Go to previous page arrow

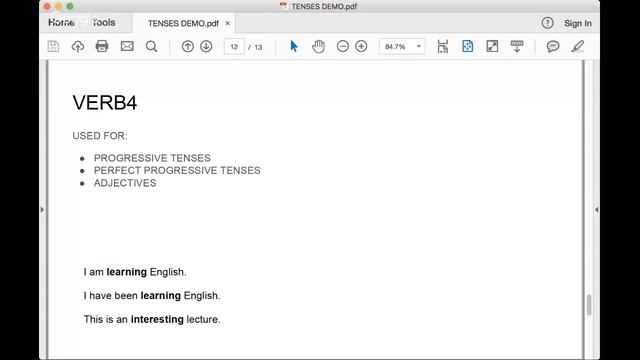[x=188, y=47]
